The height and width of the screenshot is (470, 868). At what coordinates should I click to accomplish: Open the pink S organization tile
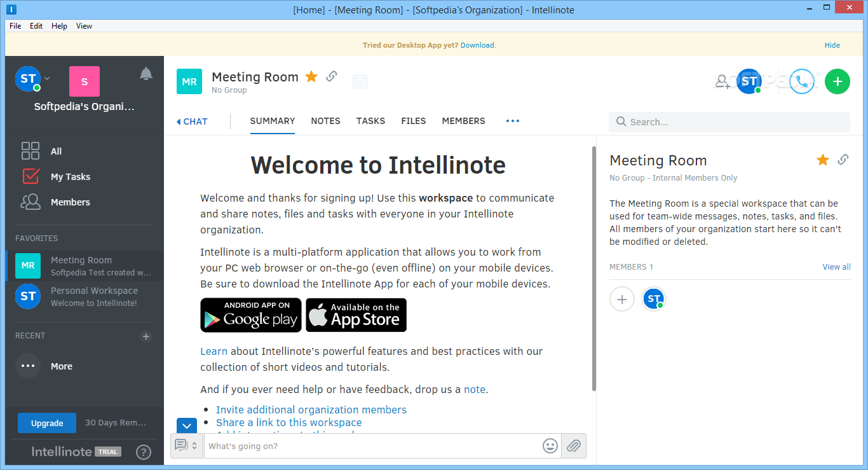click(85, 81)
